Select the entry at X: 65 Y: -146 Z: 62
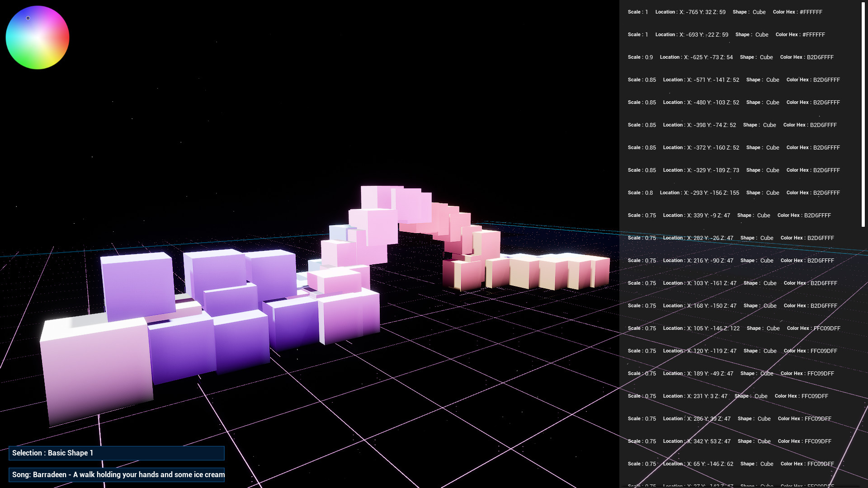 [723, 464]
